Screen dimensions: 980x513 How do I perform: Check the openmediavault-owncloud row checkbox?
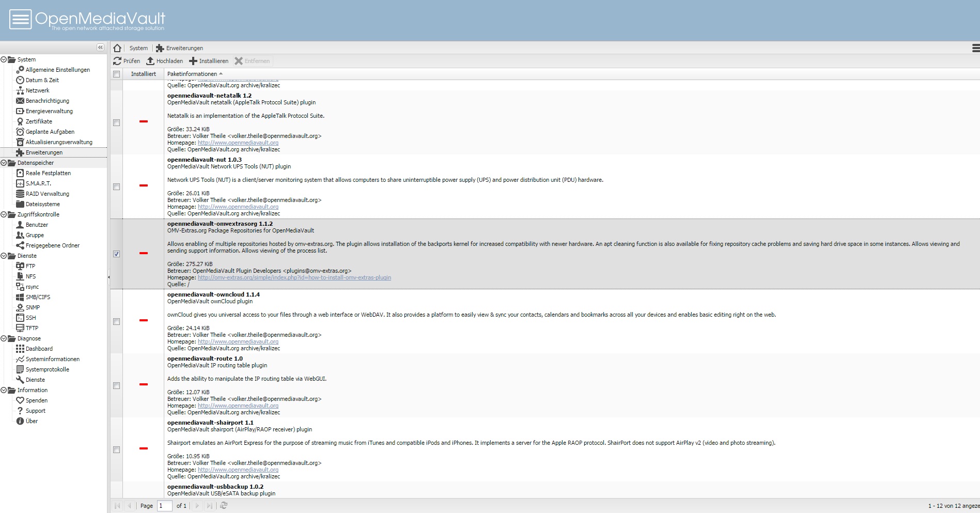coord(117,321)
